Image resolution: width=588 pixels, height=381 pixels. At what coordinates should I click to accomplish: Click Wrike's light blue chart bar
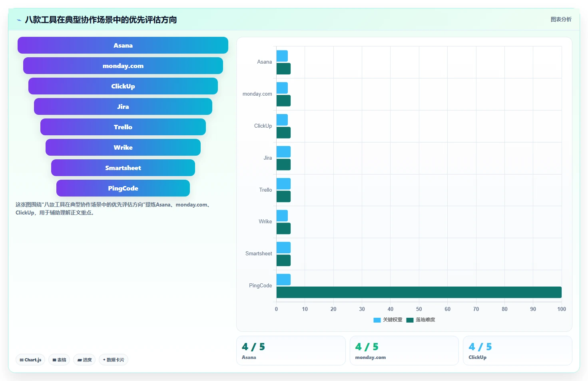pos(282,216)
